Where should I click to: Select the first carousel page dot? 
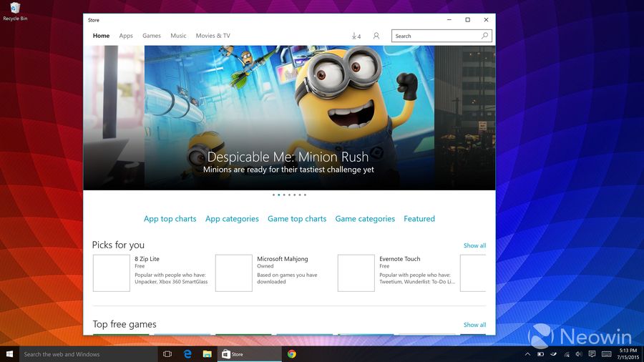click(273, 195)
